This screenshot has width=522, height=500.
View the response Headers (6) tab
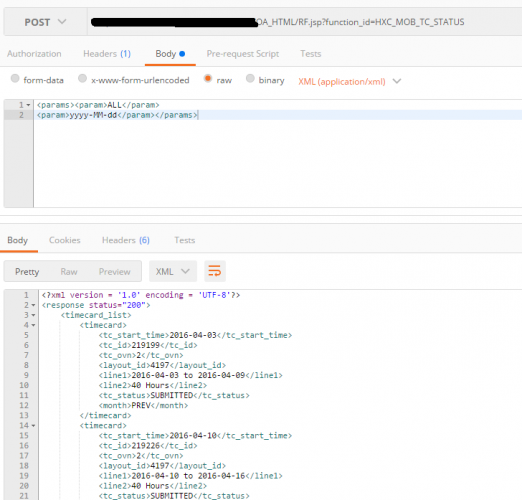(126, 240)
